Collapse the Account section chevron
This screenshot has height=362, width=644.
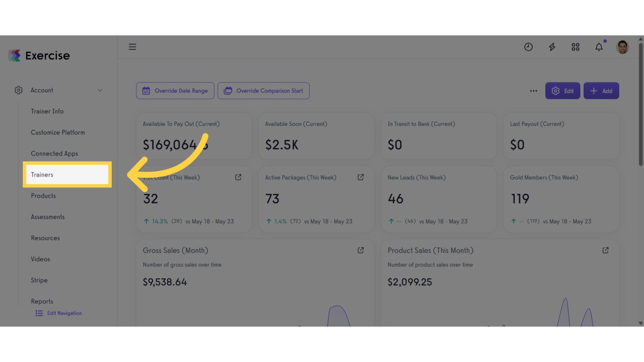click(x=100, y=90)
